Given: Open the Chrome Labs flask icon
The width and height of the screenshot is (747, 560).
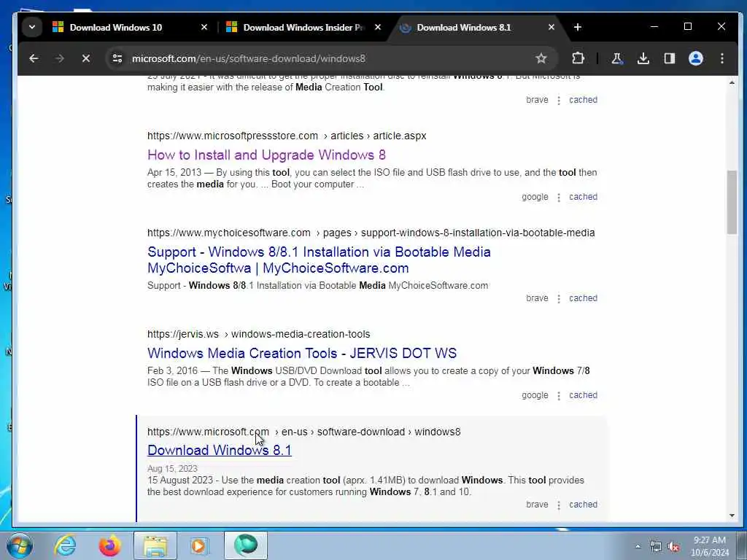Looking at the screenshot, I should click(x=617, y=58).
